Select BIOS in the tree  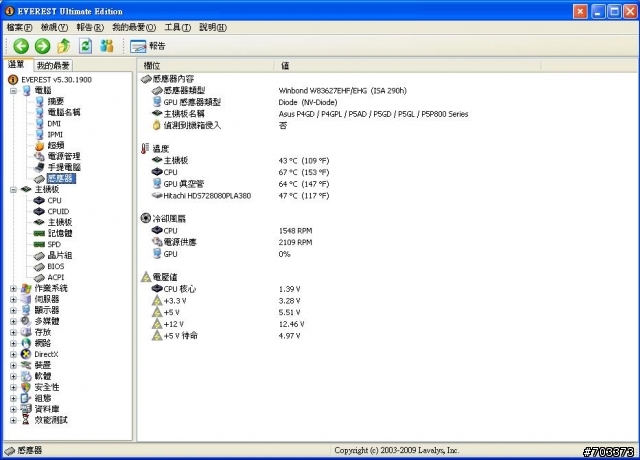[56, 267]
